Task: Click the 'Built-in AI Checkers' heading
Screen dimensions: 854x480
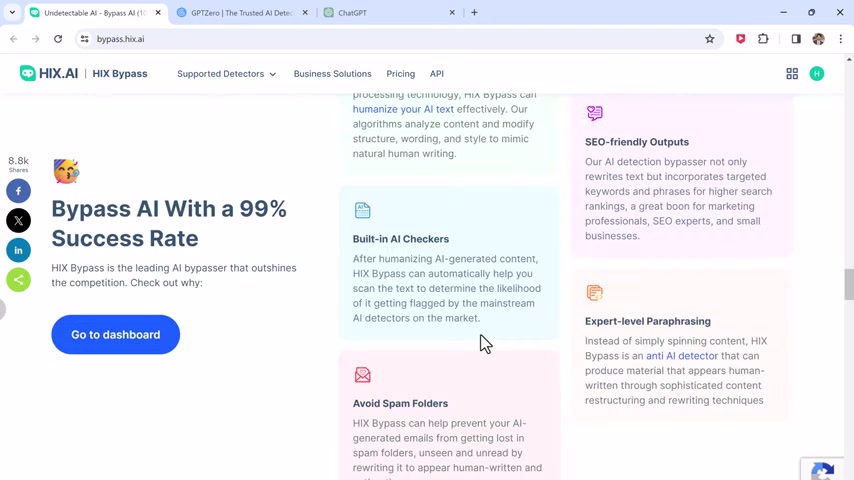Action: [401, 239]
